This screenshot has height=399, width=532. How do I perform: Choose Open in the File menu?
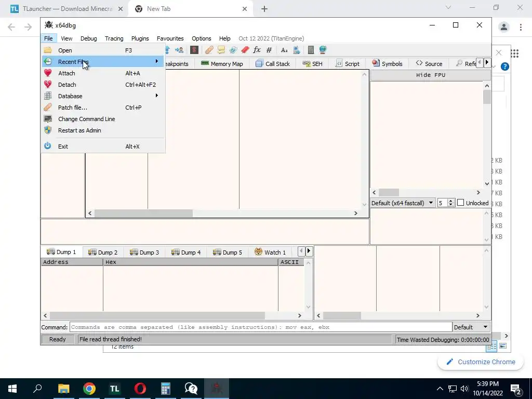[x=103, y=50]
